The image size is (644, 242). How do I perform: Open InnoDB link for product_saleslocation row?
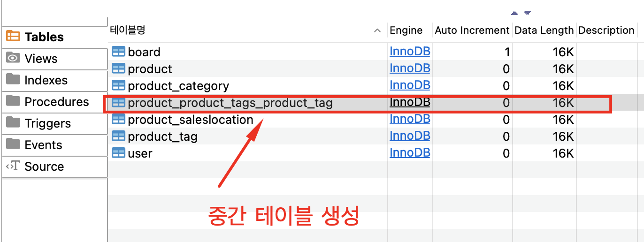(x=410, y=119)
